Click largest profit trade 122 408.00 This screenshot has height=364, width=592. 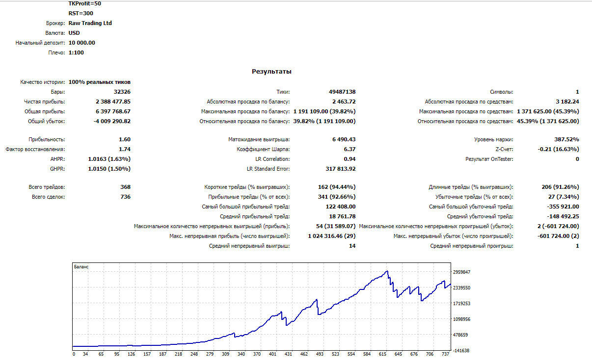pos(340,207)
